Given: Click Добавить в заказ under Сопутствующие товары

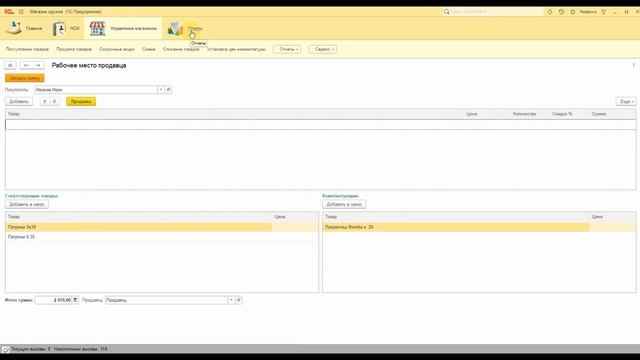Looking at the screenshot, I should point(27,204).
